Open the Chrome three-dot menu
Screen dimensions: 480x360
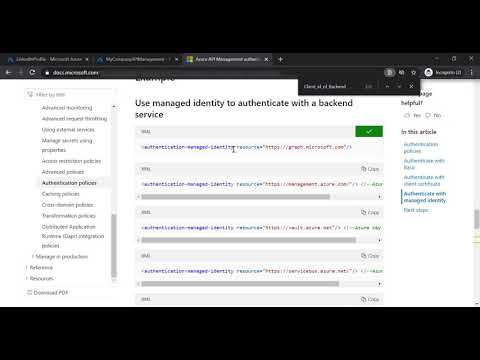click(x=471, y=72)
